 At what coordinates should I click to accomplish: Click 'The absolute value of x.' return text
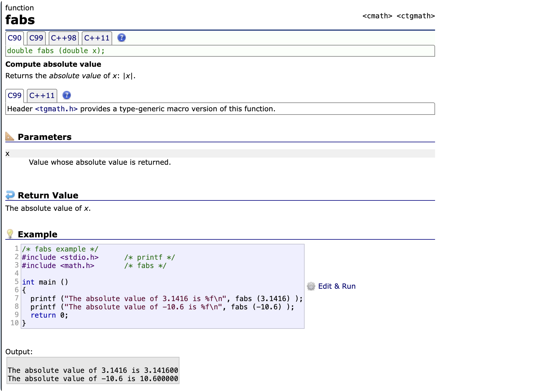coord(48,208)
